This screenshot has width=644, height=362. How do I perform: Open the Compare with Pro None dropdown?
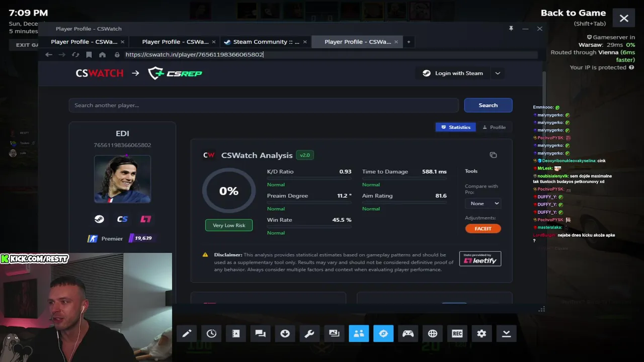click(484, 203)
